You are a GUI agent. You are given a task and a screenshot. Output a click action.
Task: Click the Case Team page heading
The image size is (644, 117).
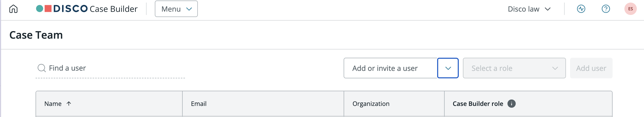[x=36, y=35]
